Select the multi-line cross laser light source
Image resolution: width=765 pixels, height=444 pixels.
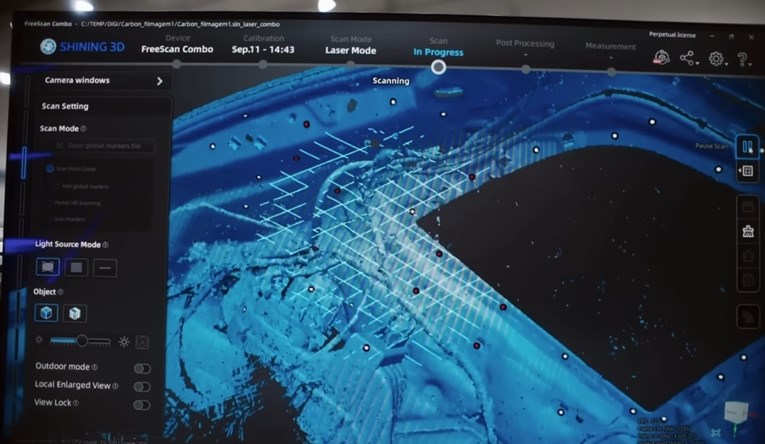tap(47, 267)
